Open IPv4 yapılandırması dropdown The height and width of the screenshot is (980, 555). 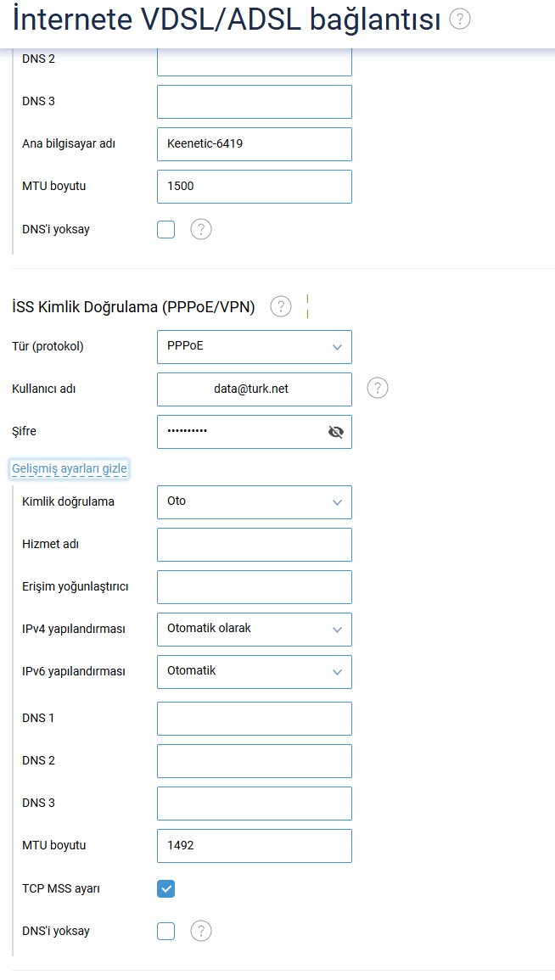click(x=255, y=630)
